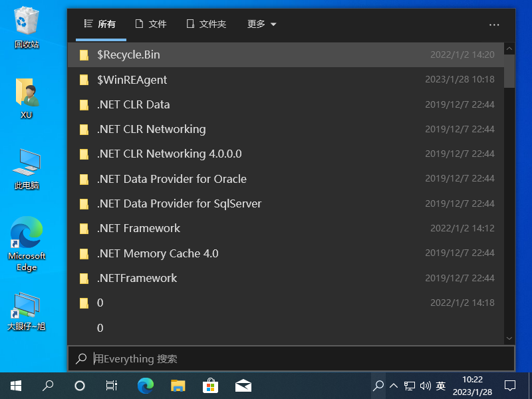Click the Windows Start button
The width and height of the screenshot is (532, 399).
[x=15, y=386]
